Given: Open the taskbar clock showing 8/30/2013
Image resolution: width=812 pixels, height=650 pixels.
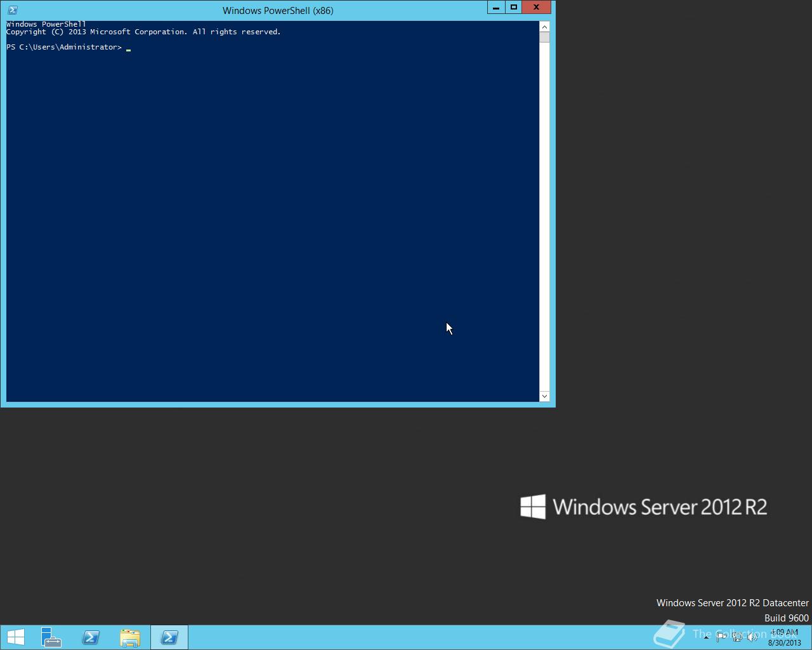Looking at the screenshot, I should pos(784,637).
